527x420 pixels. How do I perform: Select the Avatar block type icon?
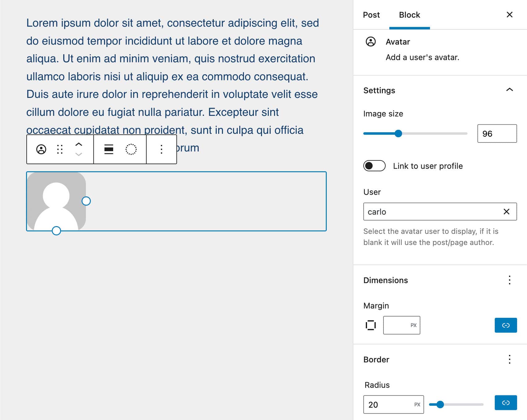point(42,150)
